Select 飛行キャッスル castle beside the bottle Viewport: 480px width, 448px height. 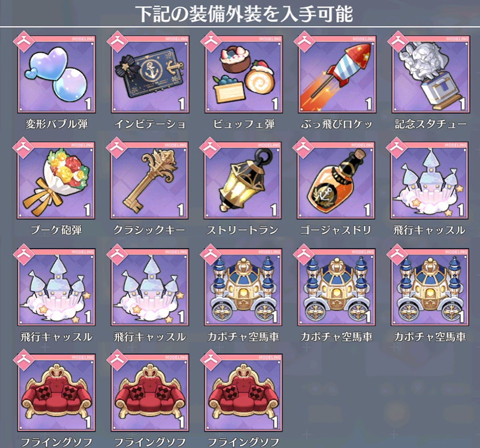pos(430,181)
